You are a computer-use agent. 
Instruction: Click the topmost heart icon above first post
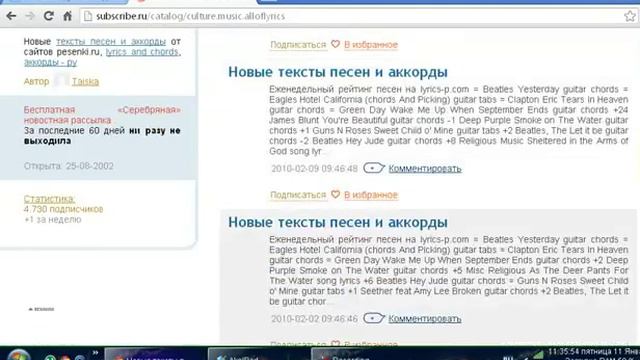tap(336, 44)
